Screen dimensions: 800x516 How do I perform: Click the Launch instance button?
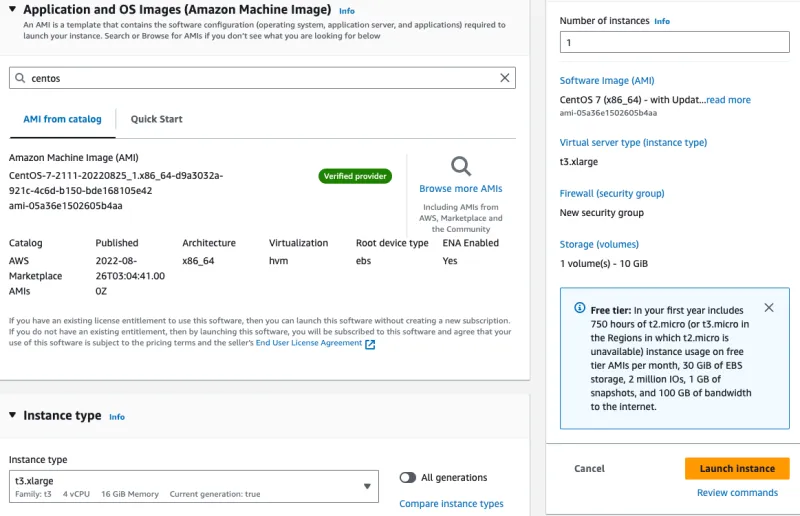point(737,469)
